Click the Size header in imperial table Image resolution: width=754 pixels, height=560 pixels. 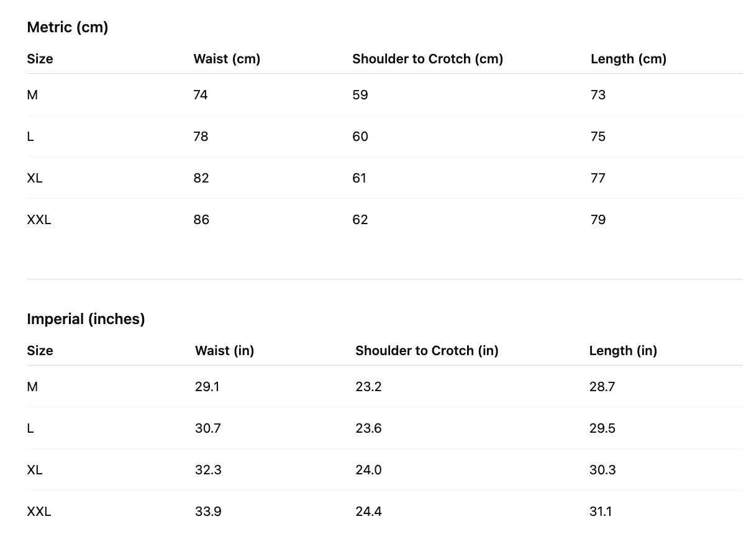coord(40,351)
